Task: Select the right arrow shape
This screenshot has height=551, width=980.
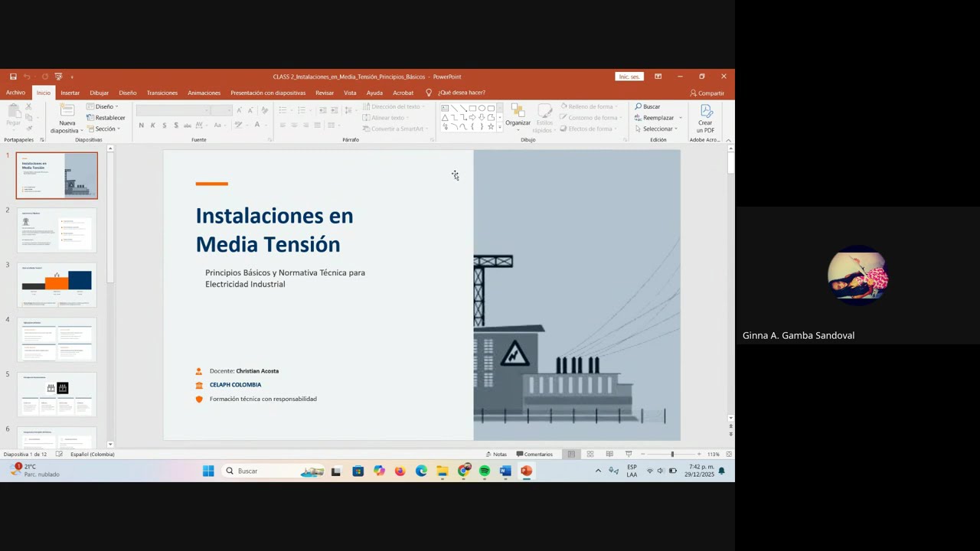Action: click(472, 117)
